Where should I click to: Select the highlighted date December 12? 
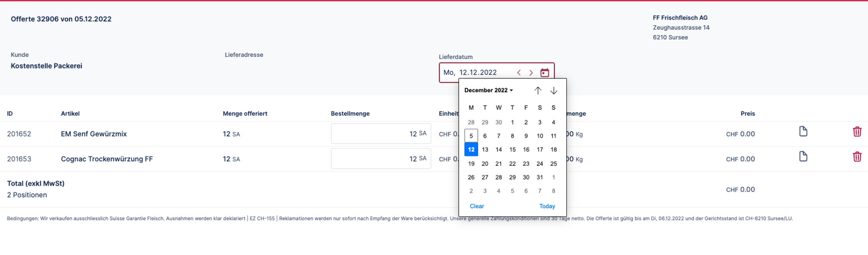471,150
